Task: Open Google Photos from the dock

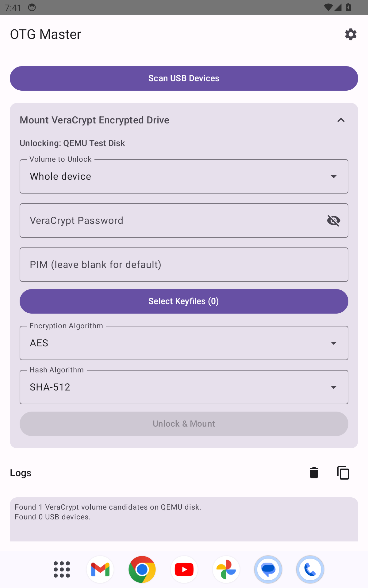Action: [x=226, y=570]
